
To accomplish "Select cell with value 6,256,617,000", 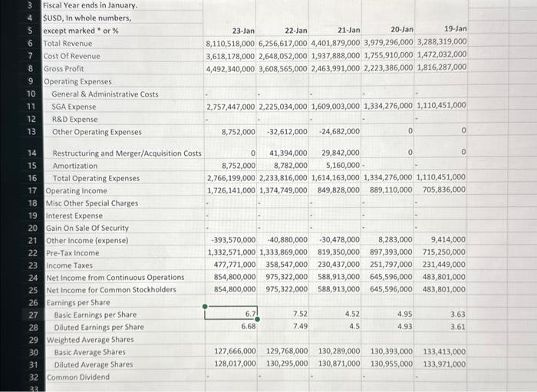I will pyautogui.click(x=282, y=43).
